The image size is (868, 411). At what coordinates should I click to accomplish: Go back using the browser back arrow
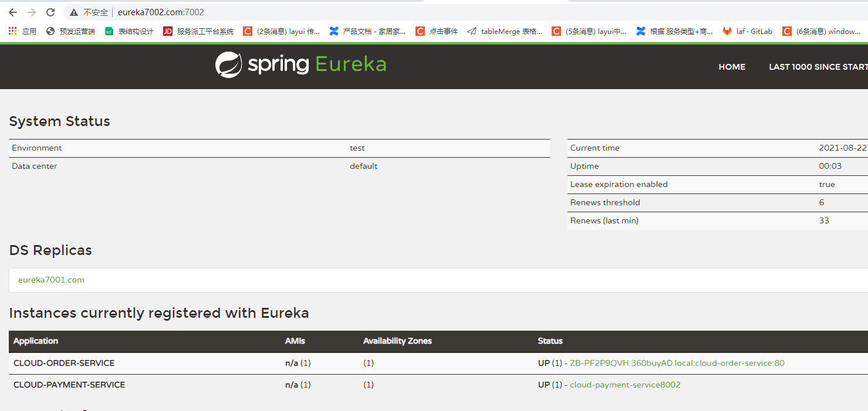click(13, 12)
